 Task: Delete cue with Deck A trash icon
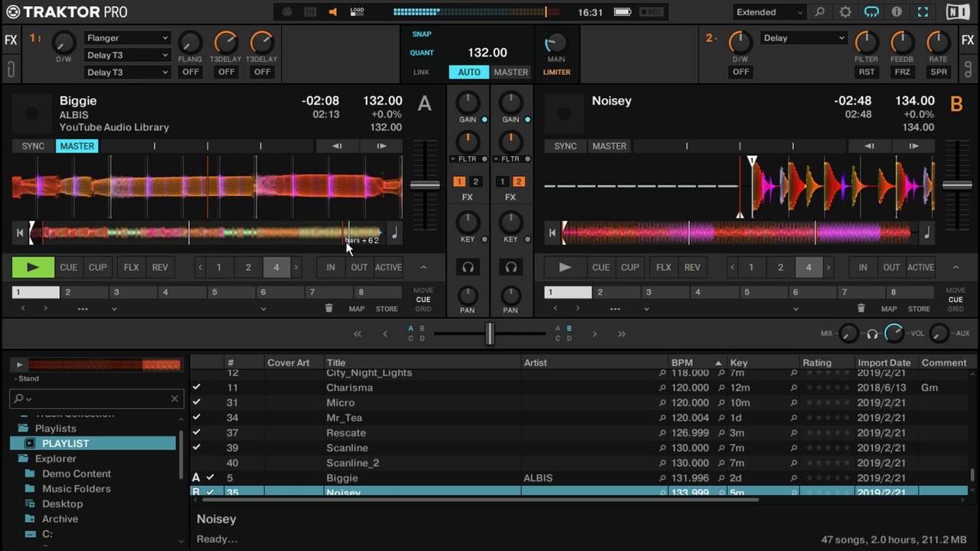pyautogui.click(x=328, y=308)
